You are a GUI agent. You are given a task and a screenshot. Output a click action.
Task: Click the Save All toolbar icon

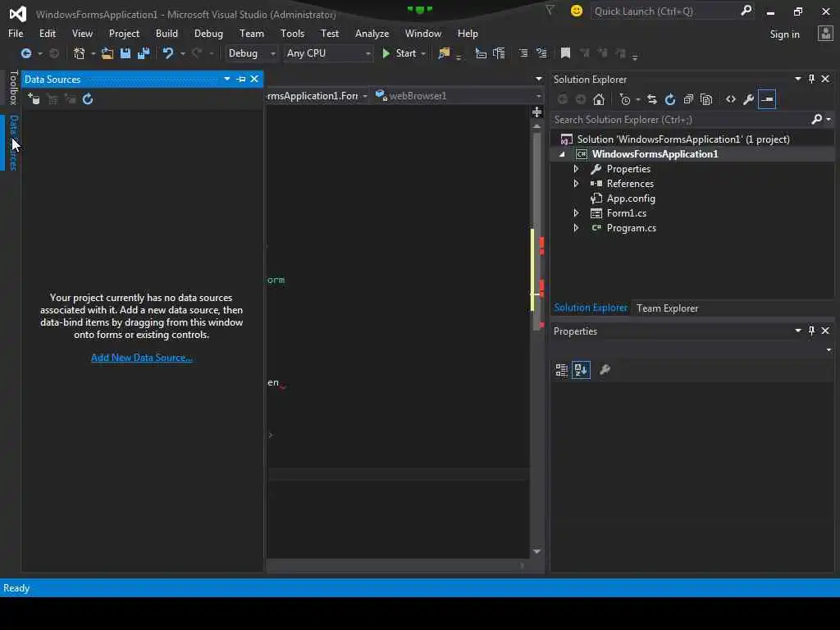click(x=144, y=53)
